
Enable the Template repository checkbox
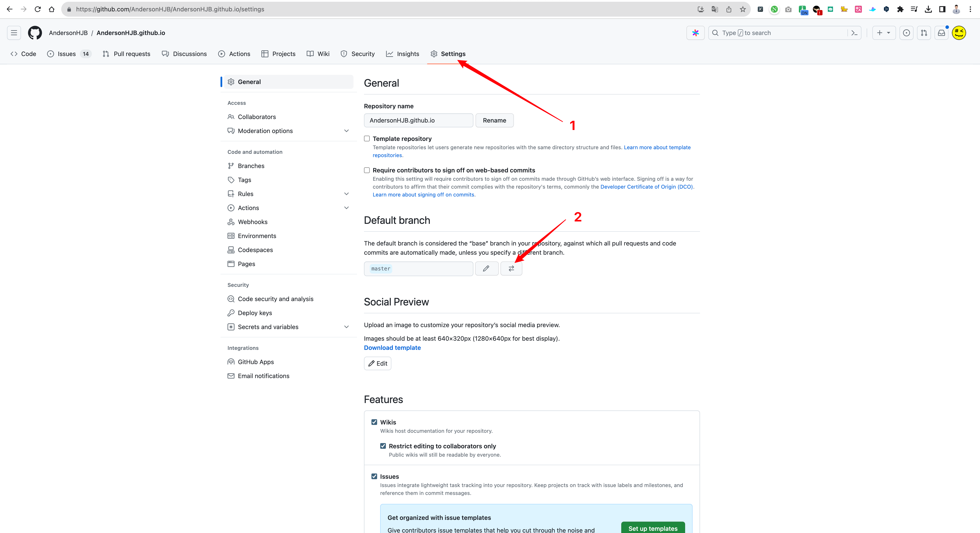[x=367, y=139]
